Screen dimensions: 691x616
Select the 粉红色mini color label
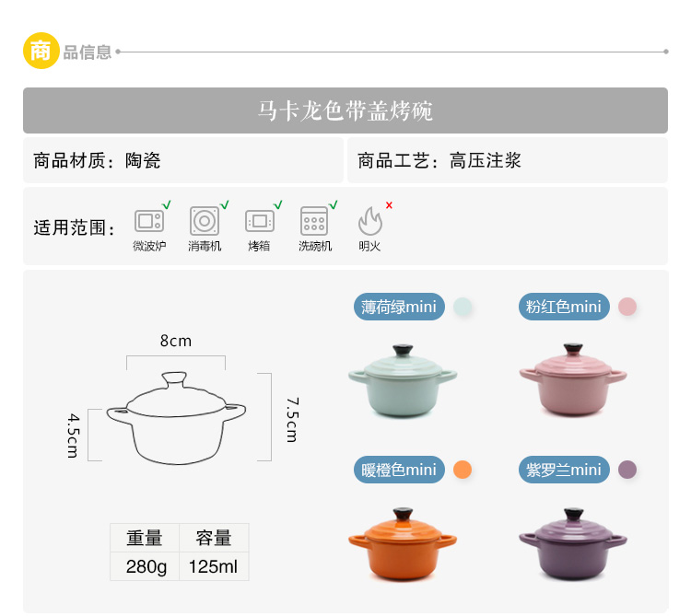point(564,307)
